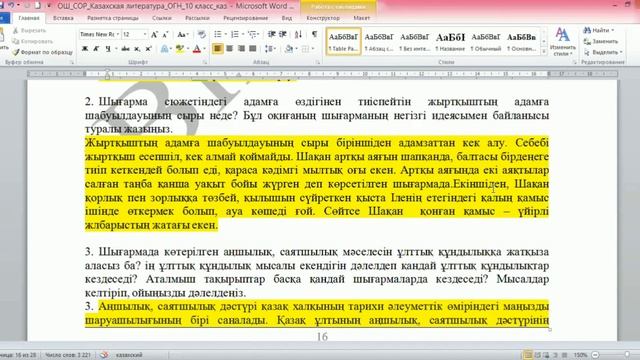
Task: Click the align right icon
Action: click(x=241, y=49)
